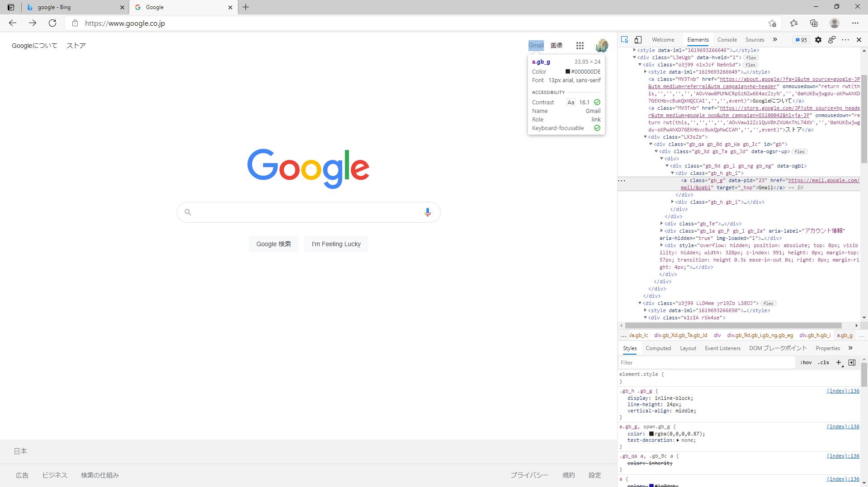Toggle the :hov element state panel
Viewport: 868px width, 487px height.
coord(806,362)
